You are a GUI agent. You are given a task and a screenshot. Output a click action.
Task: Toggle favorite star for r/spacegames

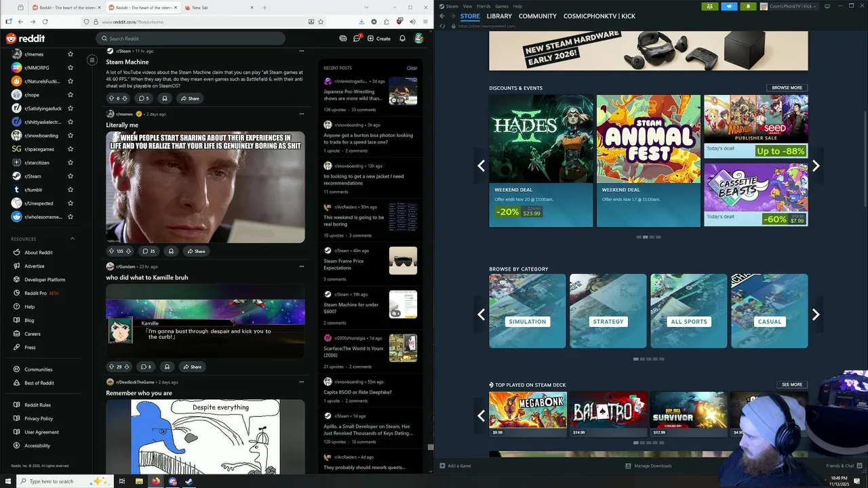[70, 149]
